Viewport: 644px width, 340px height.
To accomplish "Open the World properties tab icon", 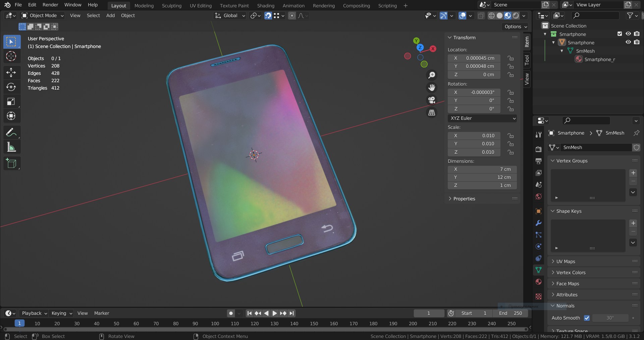I will 539,196.
